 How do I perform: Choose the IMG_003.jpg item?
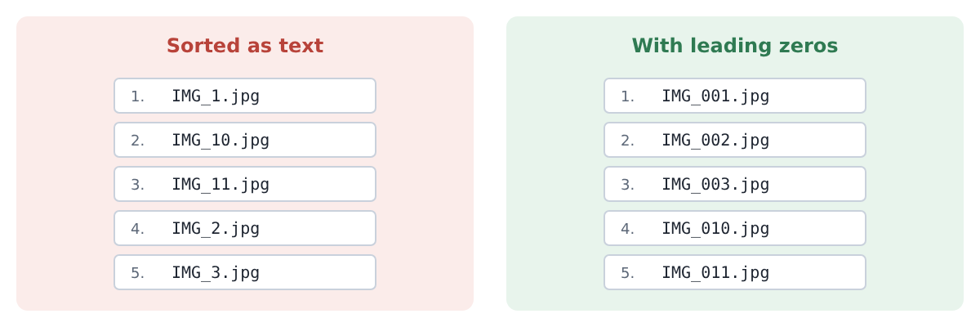pos(735,184)
